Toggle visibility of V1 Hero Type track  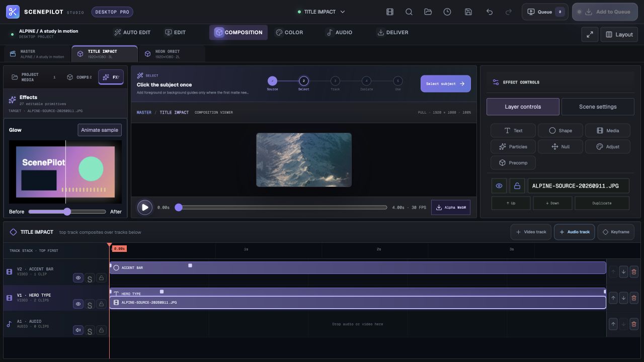(78, 304)
